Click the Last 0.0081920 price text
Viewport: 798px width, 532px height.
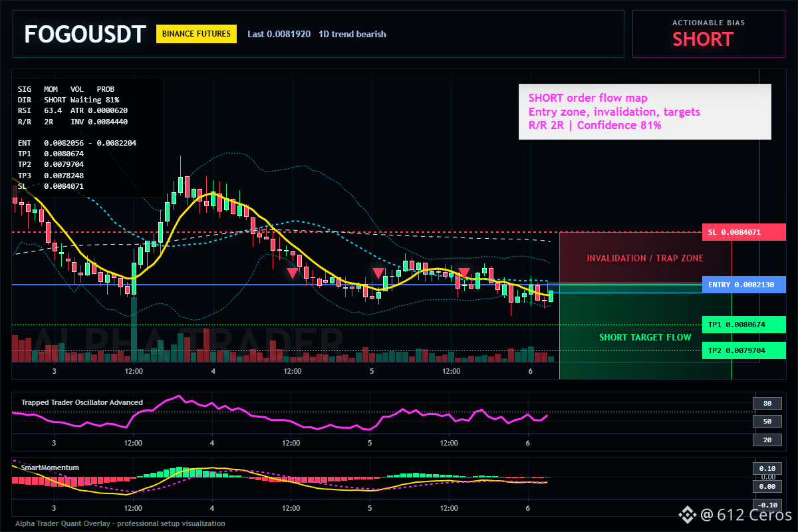pos(279,34)
